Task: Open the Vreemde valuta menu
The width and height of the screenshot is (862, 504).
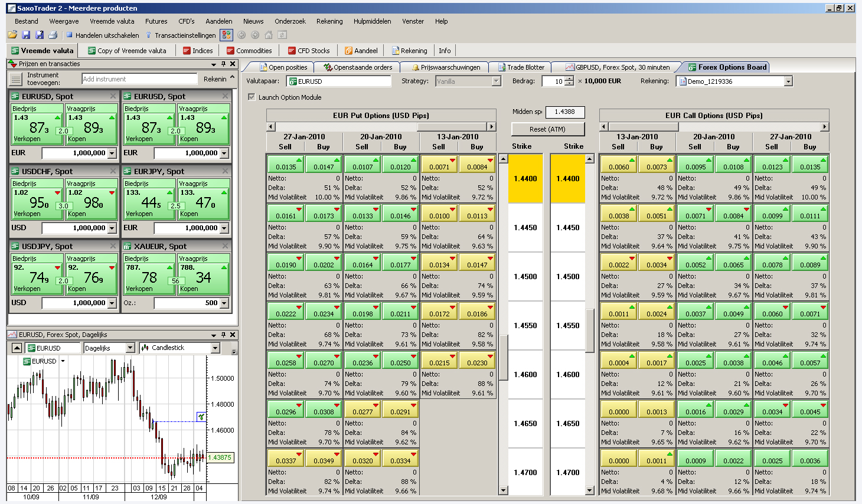Action: pos(112,21)
